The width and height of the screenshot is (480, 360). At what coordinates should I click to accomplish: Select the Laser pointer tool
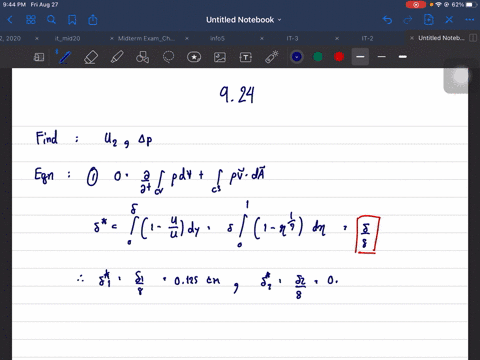tap(272, 57)
